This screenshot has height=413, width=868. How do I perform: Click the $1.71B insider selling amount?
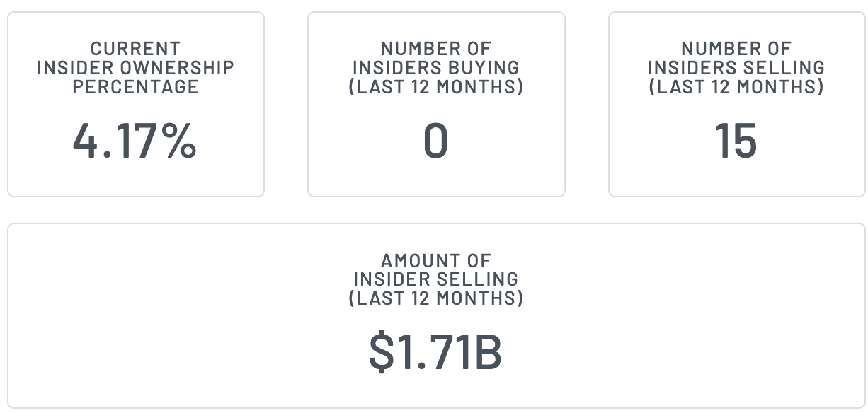435,352
